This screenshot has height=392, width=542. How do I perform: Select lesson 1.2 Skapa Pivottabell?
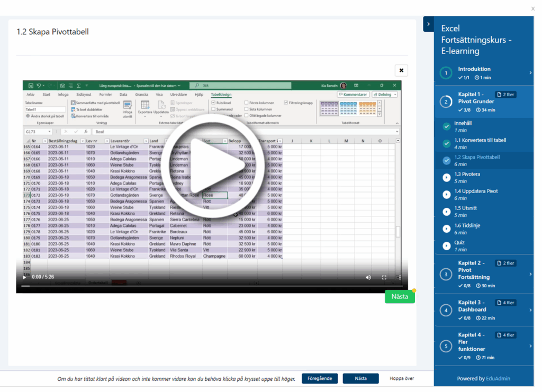484,161
